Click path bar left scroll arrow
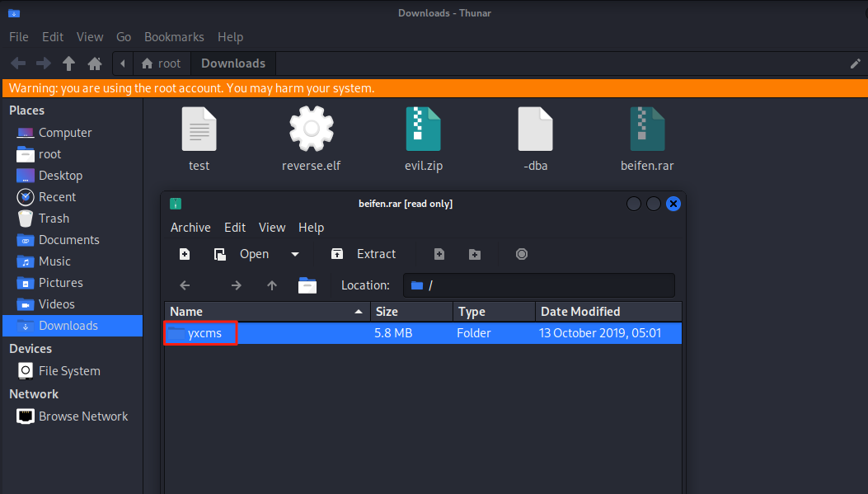868x494 pixels. [x=123, y=64]
